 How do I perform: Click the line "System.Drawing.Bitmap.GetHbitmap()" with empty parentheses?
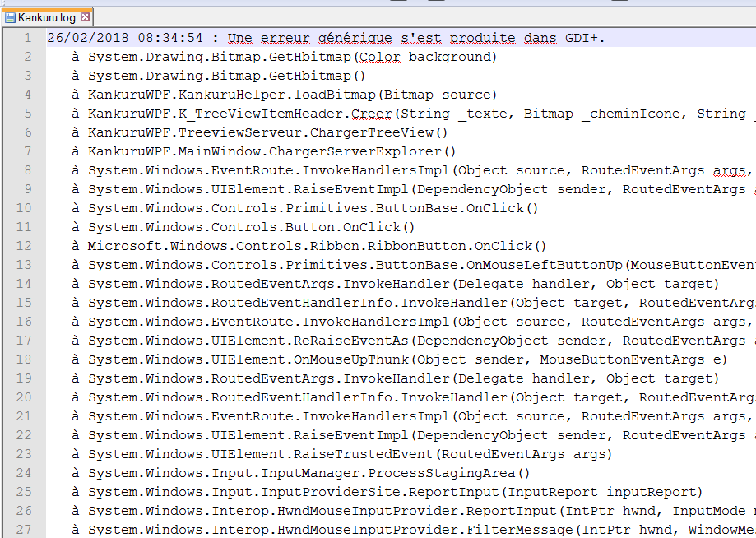click(226, 76)
